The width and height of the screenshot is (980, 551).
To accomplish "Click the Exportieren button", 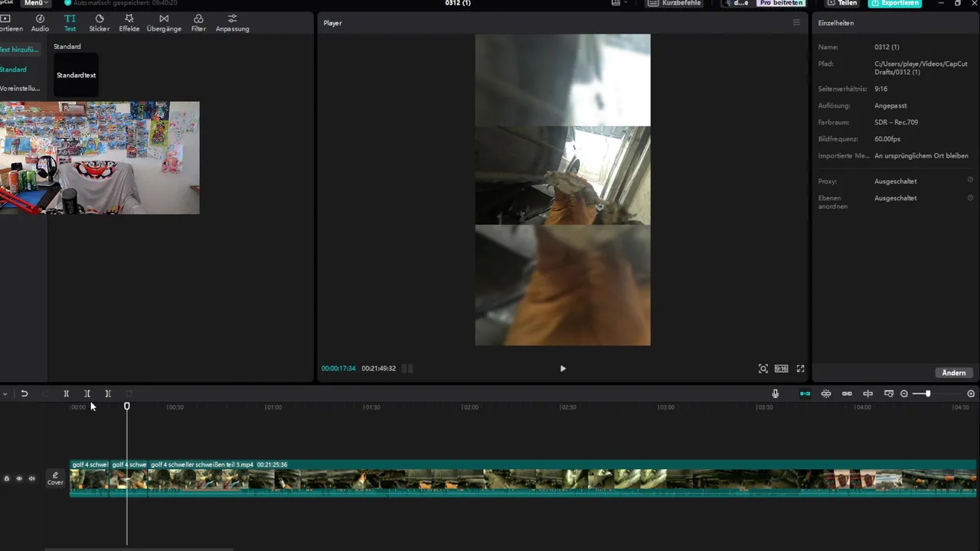I will (x=895, y=3).
